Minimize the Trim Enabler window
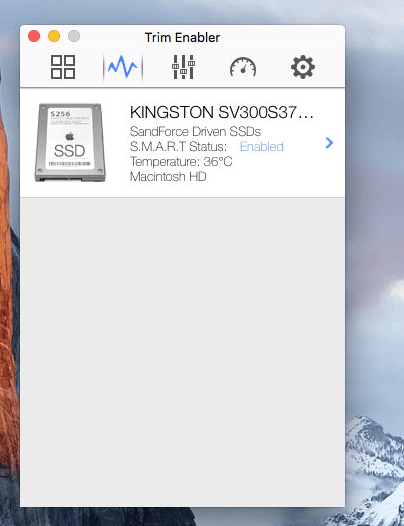 [54, 36]
